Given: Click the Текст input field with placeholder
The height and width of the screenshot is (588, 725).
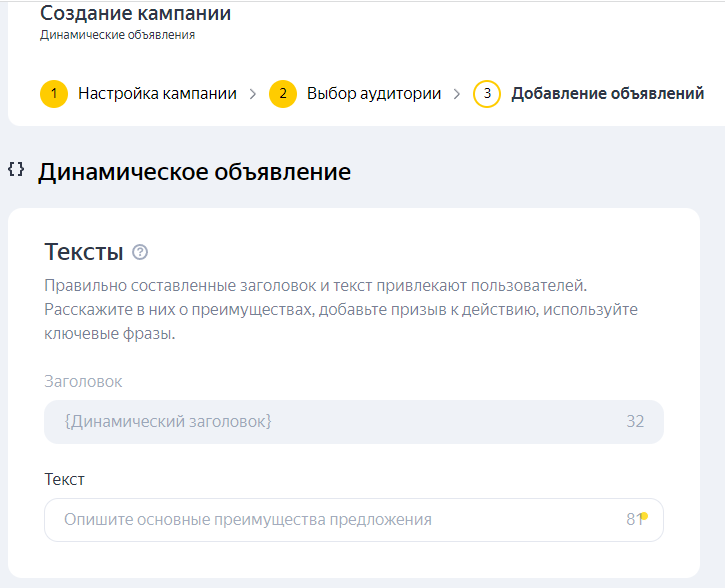Looking at the screenshot, I should click(354, 520).
